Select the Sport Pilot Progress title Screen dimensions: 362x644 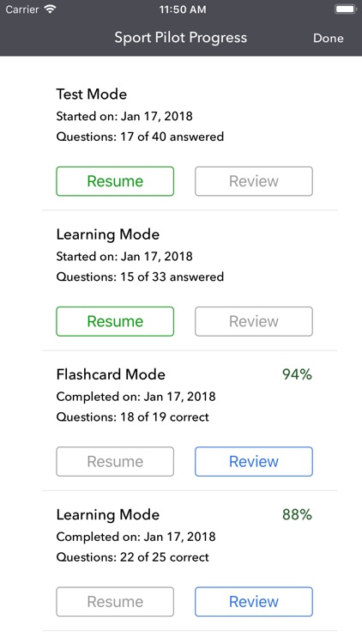point(181,38)
